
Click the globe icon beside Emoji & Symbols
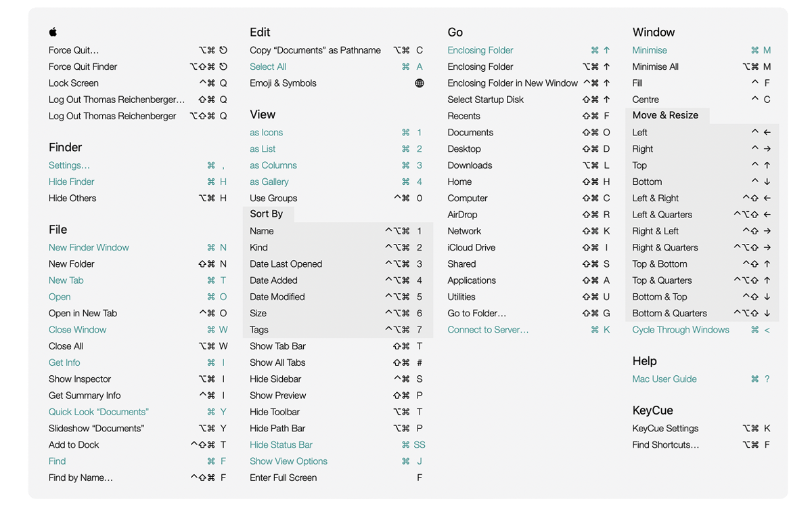tap(420, 83)
